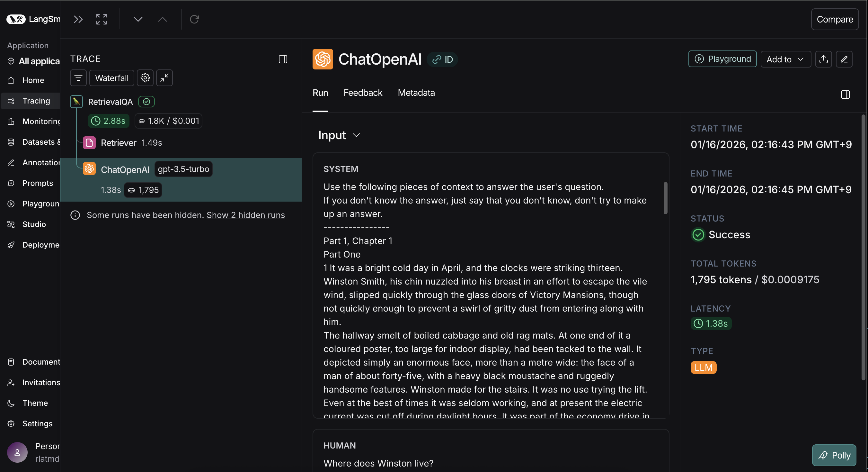The image size is (868, 472).
Task: Click the refresh trace icon
Action: coord(194,19)
